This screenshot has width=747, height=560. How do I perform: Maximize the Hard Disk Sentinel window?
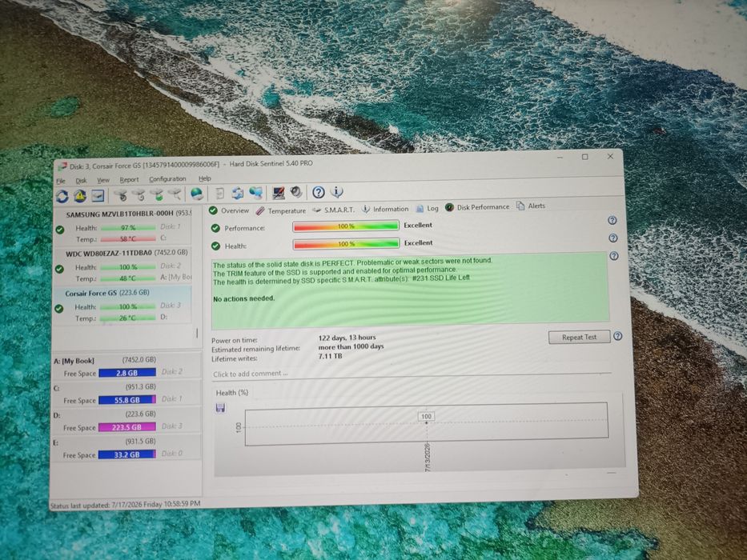pyautogui.click(x=585, y=157)
